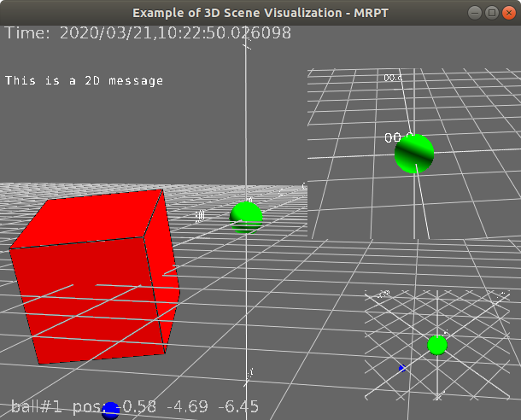This screenshot has height=420, width=521.
Task: Click the blue ball at the bottom edge
Action: [x=110, y=413]
